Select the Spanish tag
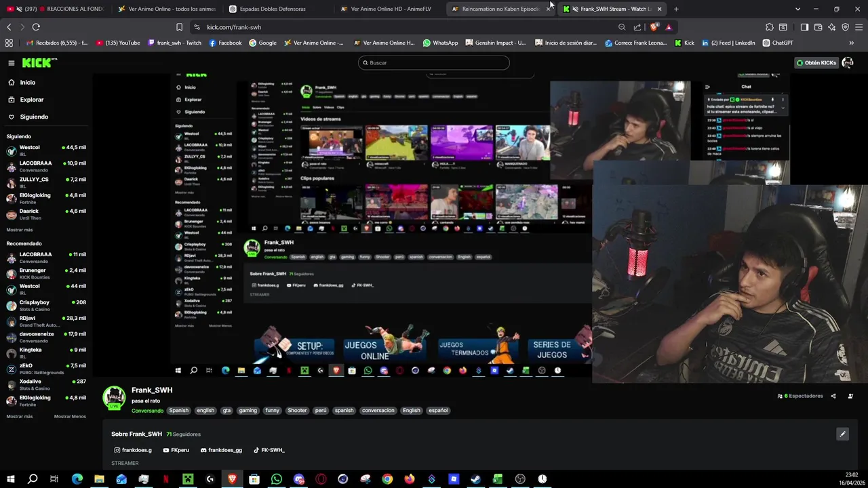This screenshot has height=488, width=868. (x=179, y=411)
